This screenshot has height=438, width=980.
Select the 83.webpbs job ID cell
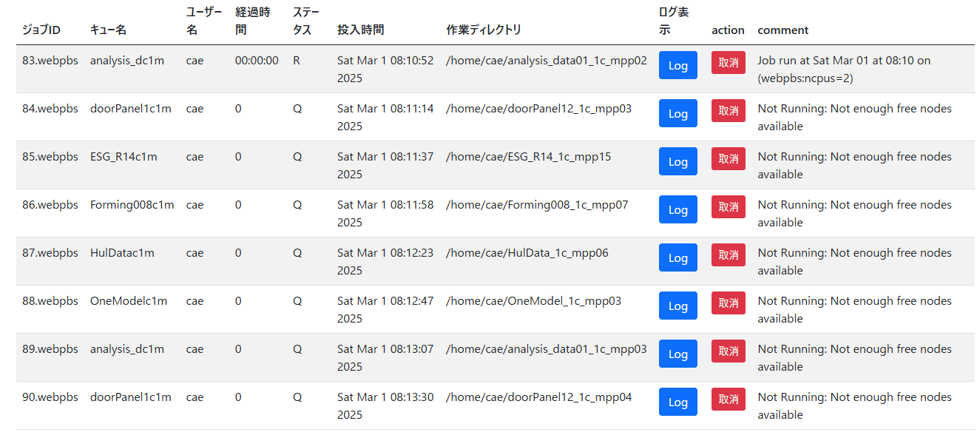pos(50,61)
